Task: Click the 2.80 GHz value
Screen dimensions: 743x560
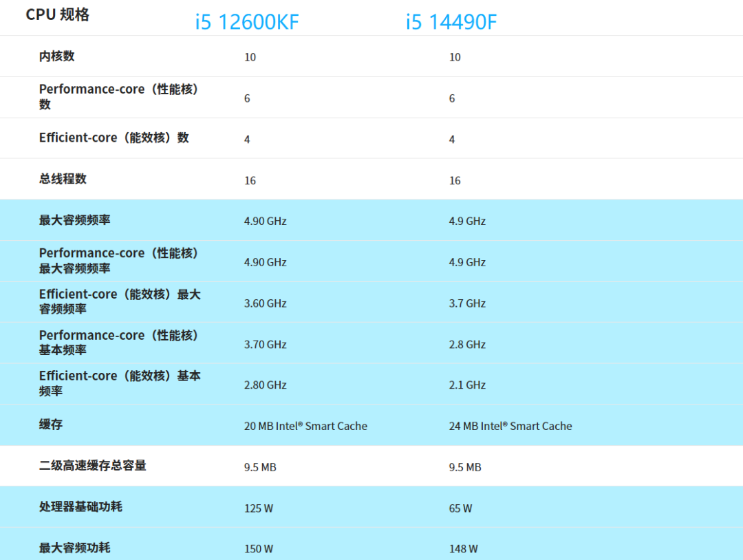Action: coord(266,385)
